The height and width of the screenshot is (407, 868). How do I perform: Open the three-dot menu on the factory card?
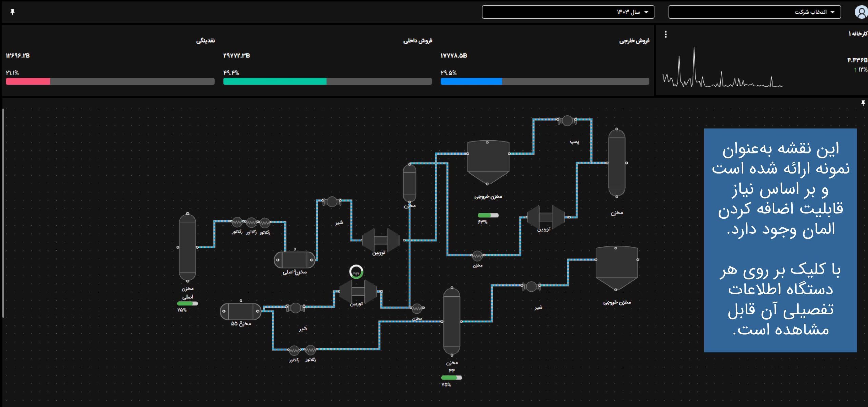coord(666,34)
